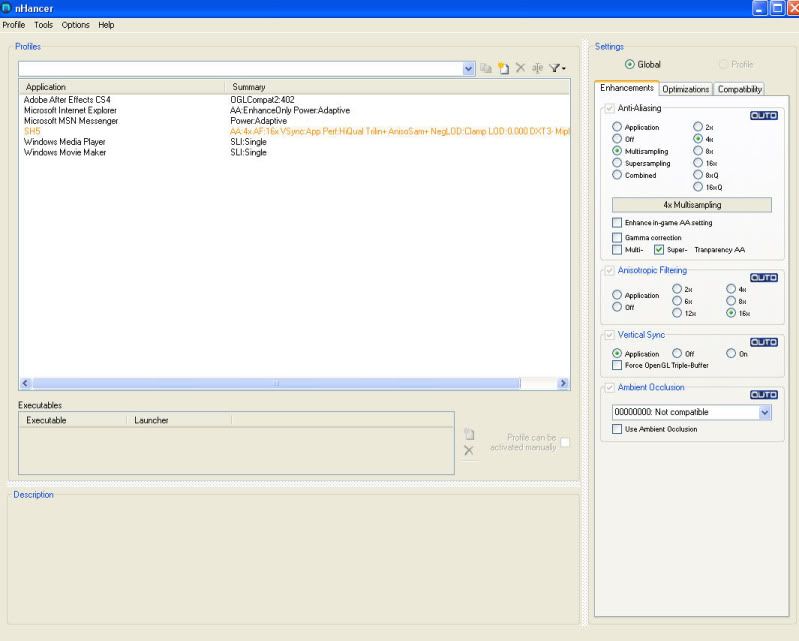Select Combined anti-aliasing mode
Image resolution: width=799 pixels, height=641 pixels.
click(617, 175)
